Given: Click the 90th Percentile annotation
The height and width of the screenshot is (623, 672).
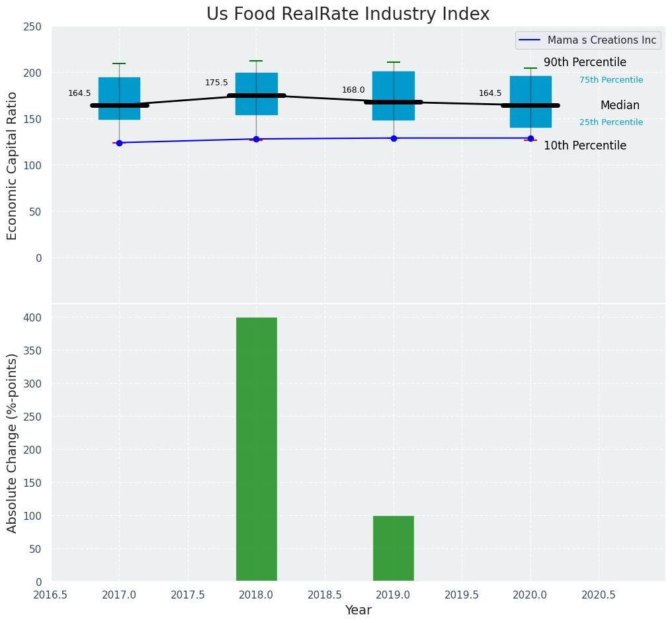Looking at the screenshot, I should [585, 62].
